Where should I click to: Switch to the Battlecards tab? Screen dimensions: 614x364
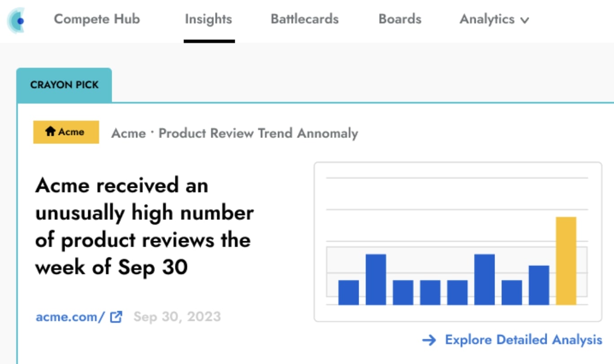(x=305, y=19)
